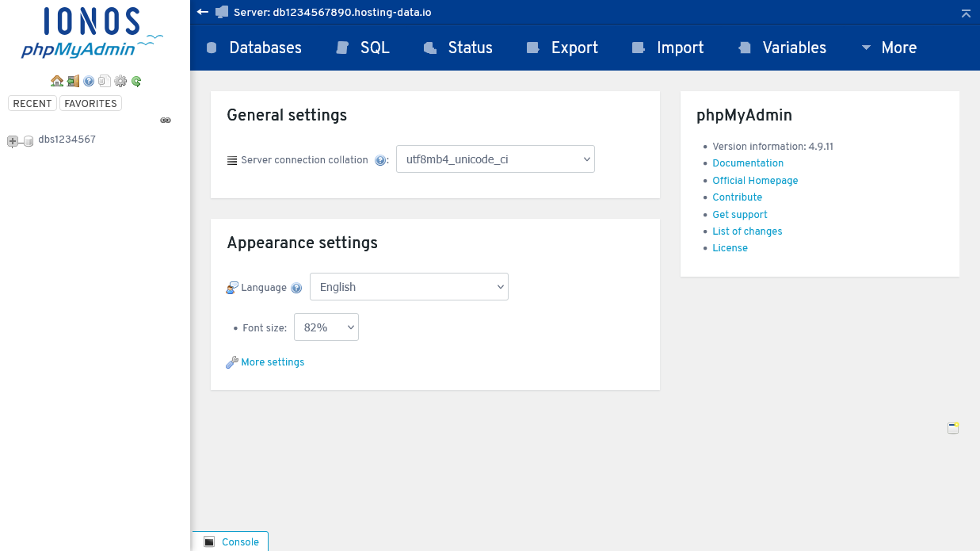This screenshot has height=551, width=980.
Task: Open the More settings link
Action: point(273,362)
